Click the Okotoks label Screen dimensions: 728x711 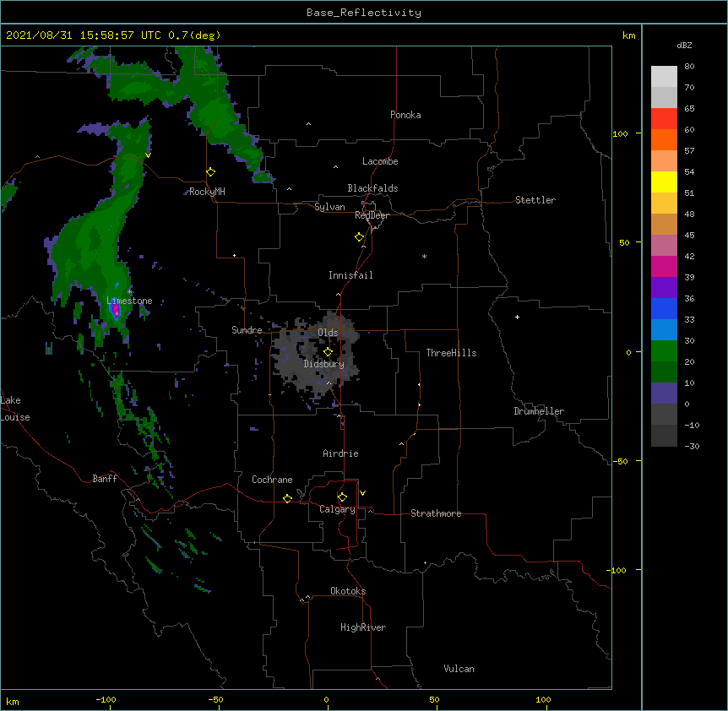[348, 591]
